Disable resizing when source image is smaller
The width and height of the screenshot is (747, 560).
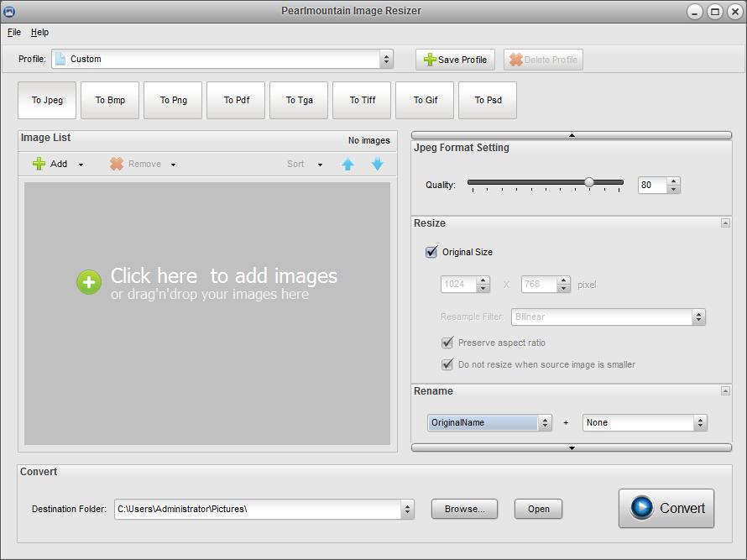[448, 364]
